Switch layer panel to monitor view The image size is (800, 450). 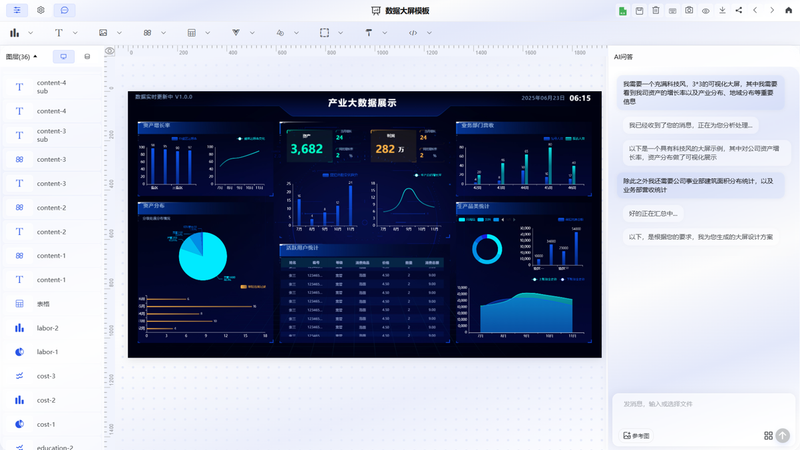[64, 57]
